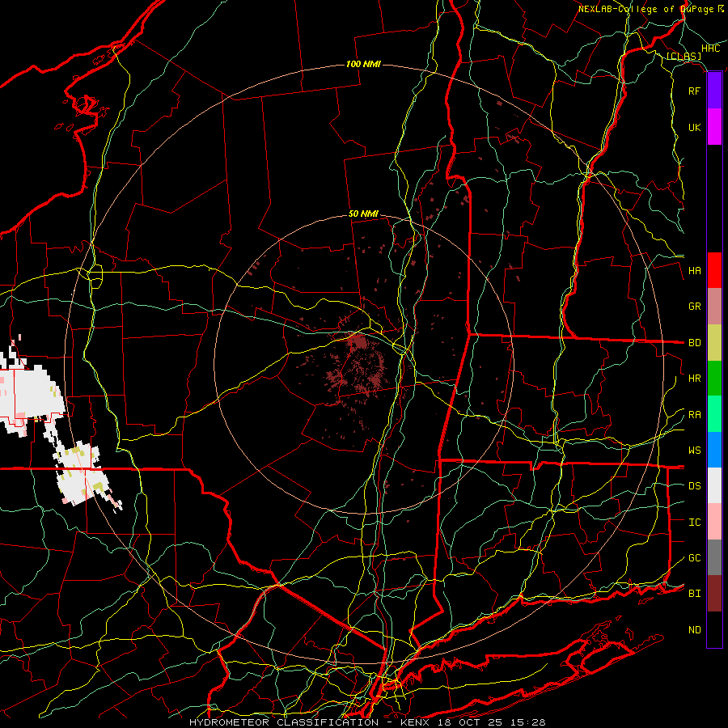Click the BD legend label
This screenshot has height=728, width=728.
click(x=694, y=343)
